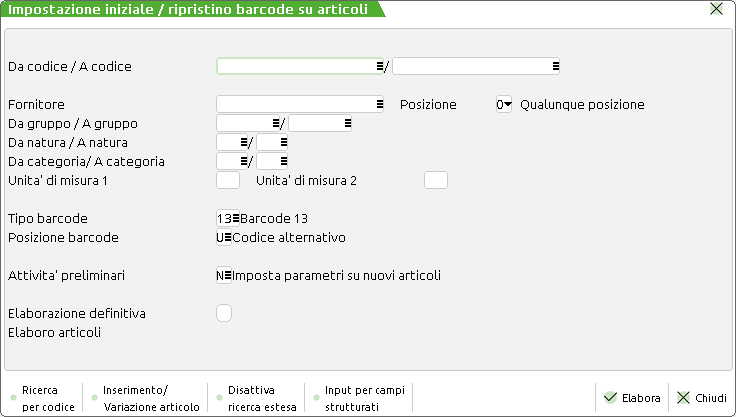Viewport: 736px width, 417px height.
Task: Open lookup icon in A categoria field
Action: point(284,161)
